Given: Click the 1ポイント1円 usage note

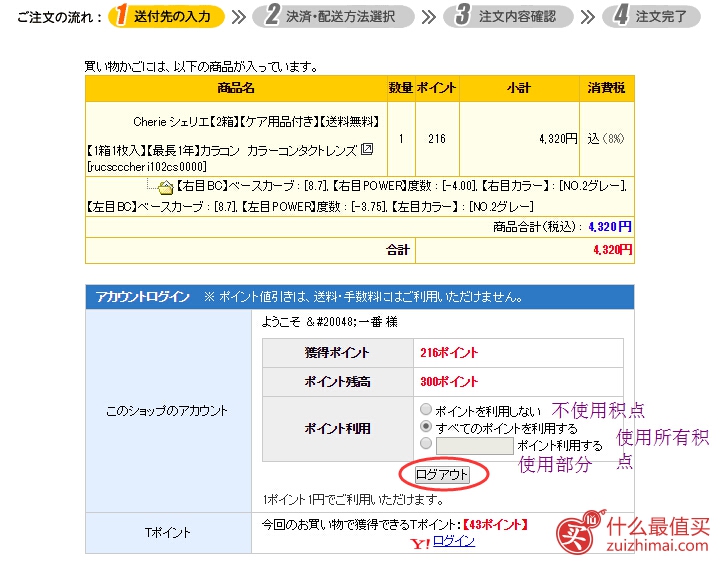Looking at the screenshot, I should point(353,500).
